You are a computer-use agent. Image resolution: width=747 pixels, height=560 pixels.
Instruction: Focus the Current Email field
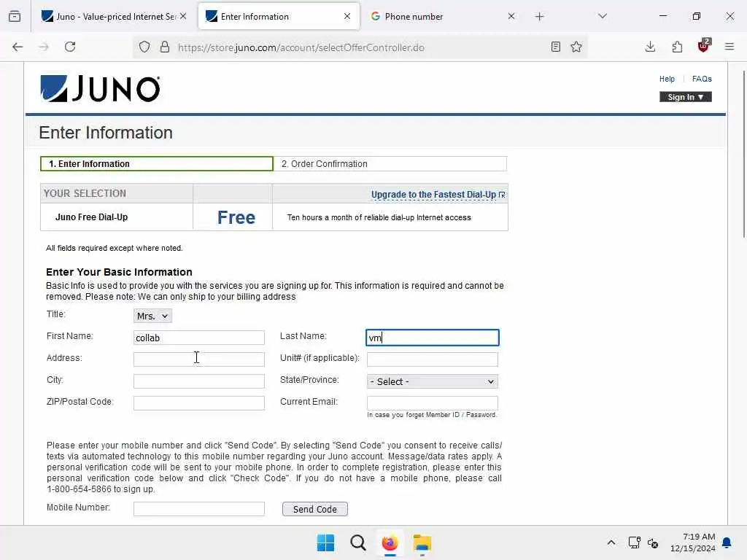click(x=432, y=403)
